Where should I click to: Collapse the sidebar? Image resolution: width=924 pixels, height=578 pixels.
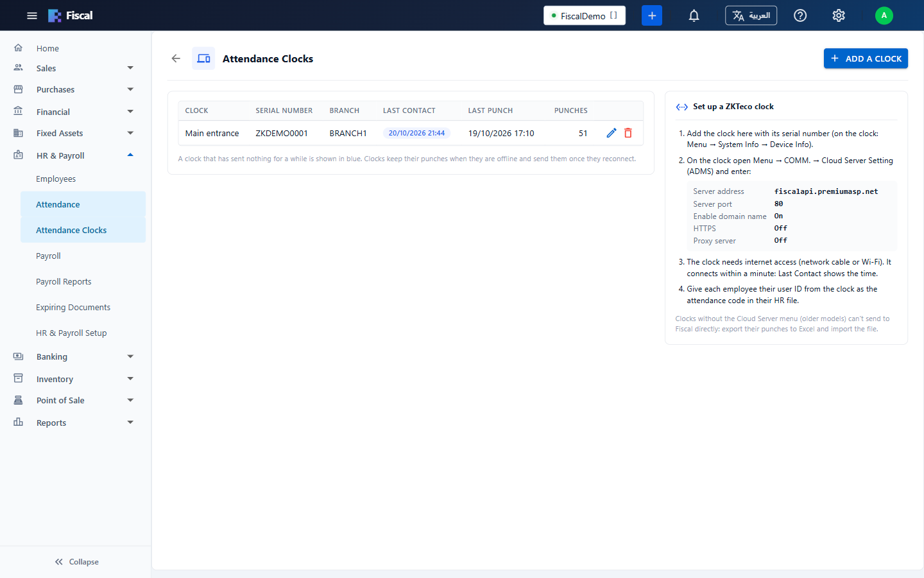pos(76,561)
